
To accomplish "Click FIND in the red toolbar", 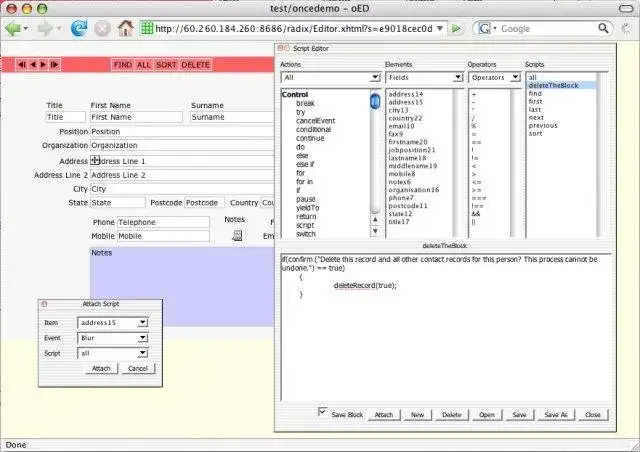I will click(123, 65).
